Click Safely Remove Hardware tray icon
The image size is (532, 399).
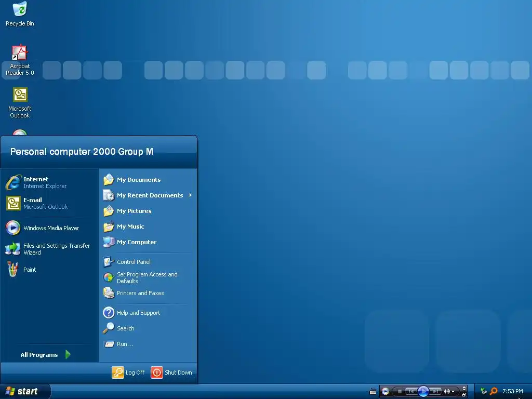pyautogui.click(x=484, y=391)
